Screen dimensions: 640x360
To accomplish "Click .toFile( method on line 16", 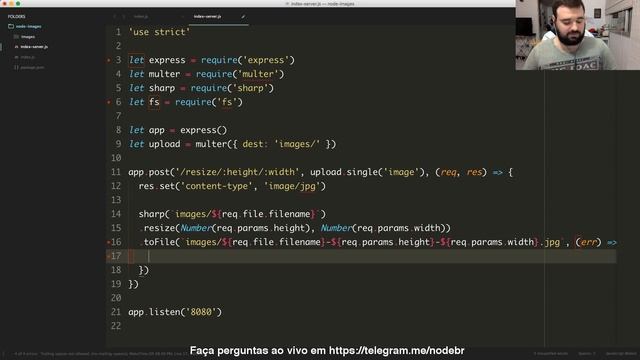I will tap(159, 242).
